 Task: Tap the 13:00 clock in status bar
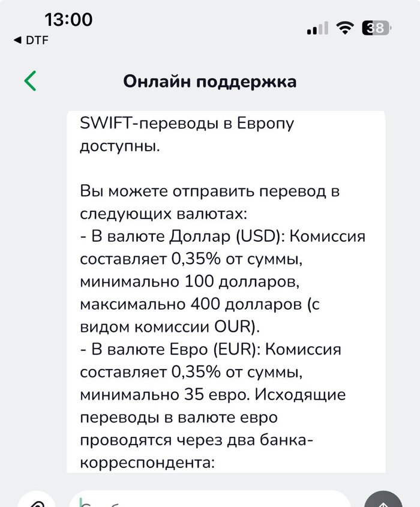click(x=68, y=19)
